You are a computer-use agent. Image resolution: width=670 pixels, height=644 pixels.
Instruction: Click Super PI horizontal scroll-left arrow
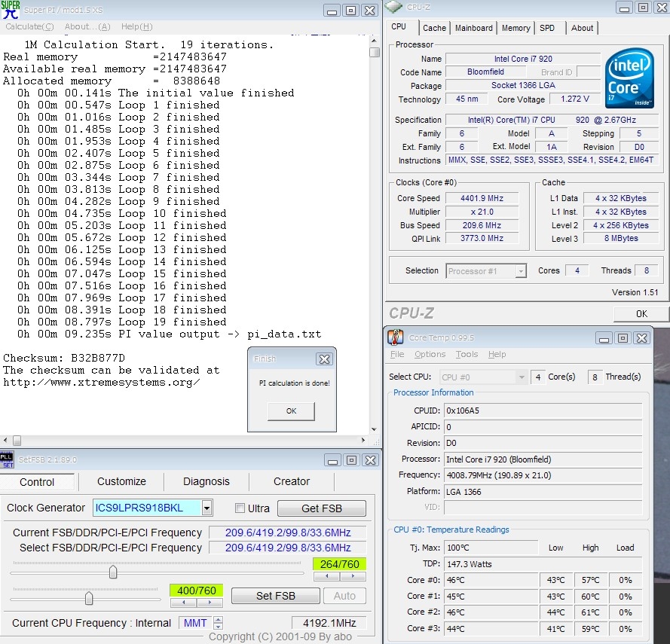[x=5, y=440]
